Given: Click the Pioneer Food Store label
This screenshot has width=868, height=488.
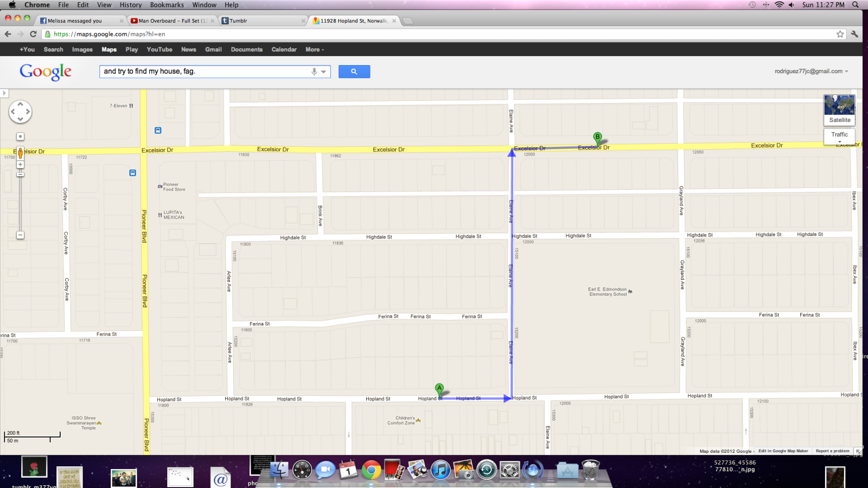Looking at the screenshot, I should [174, 187].
